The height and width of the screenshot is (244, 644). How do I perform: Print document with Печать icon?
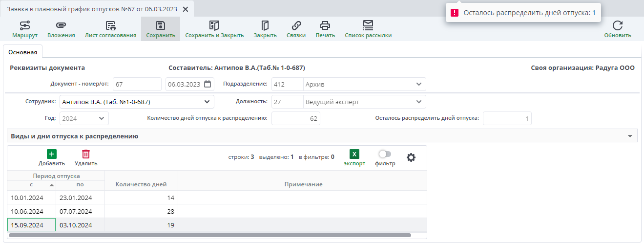coord(325,29)
